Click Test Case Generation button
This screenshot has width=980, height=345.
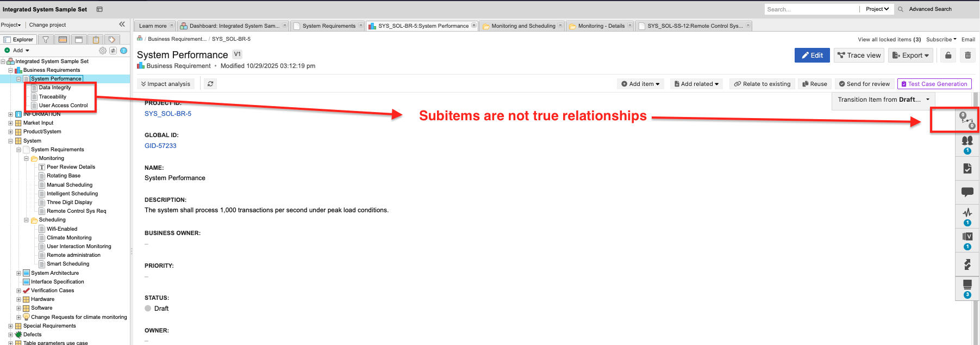click(934, 84)
